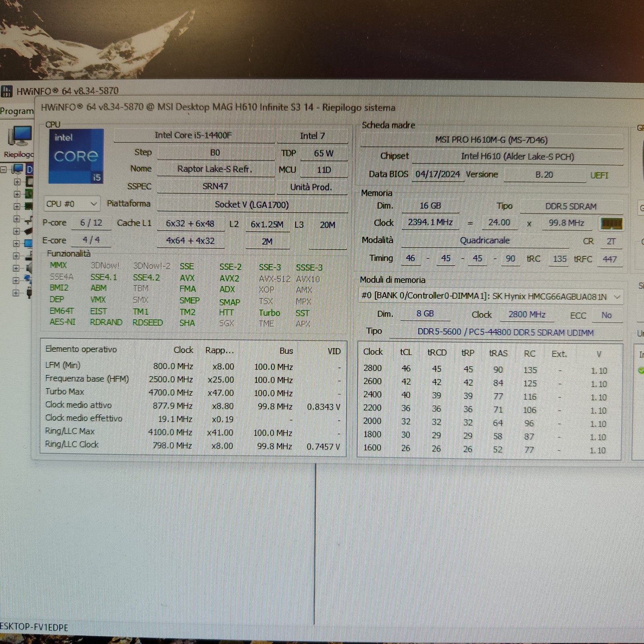644x644 pixels.
Task: Click the BIOS version B.20
Action: point(544,175)
